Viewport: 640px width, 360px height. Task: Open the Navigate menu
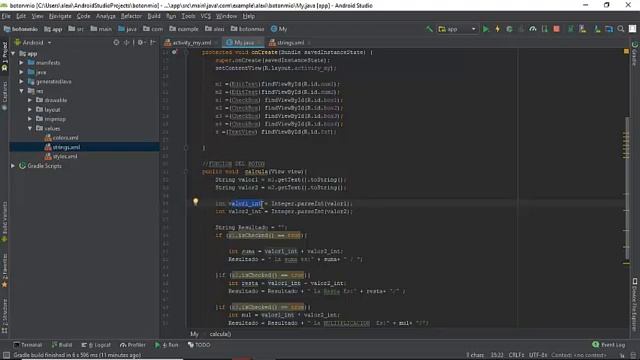click(60, 16)
